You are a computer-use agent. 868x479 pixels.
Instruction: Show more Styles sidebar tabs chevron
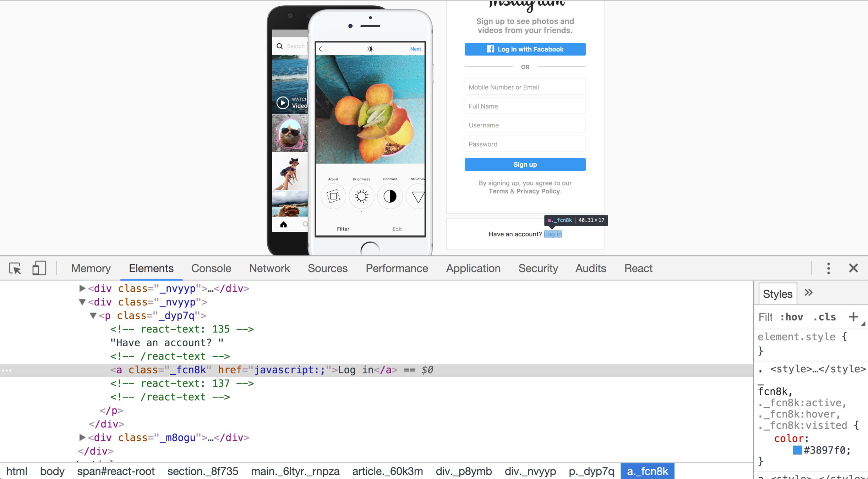[x=808, y=293]
